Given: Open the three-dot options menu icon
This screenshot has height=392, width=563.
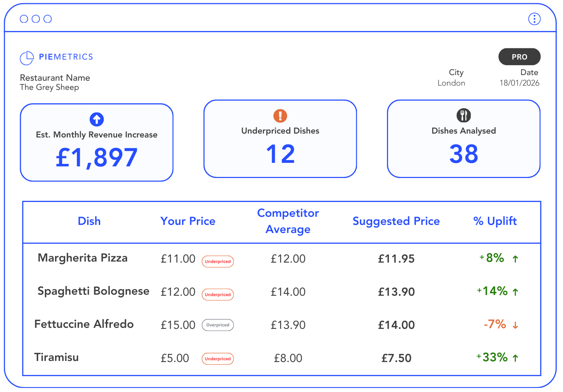Looking at the screenshot, I should point(534,19).
